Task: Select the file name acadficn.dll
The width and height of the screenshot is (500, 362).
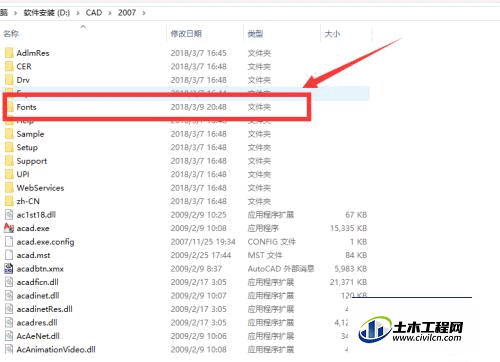Action: [x=37, y=282]
